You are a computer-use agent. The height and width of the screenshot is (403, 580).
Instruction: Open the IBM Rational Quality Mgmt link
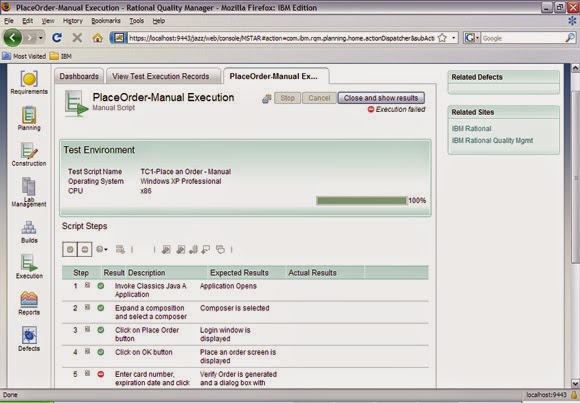pos(492,140)
